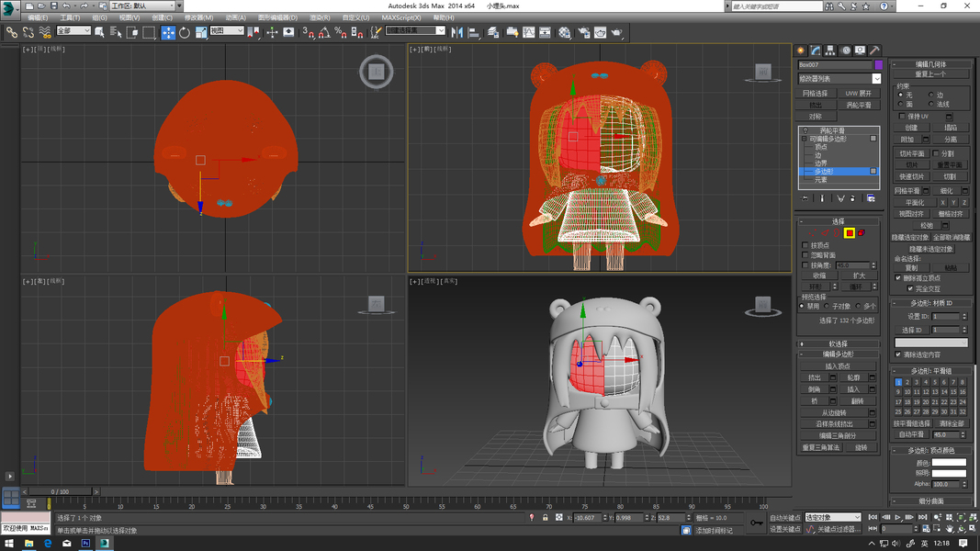The width and height of the screenshot is (980, 551).
Task: Open the 工具(T) menu
Action: [70, 17]
